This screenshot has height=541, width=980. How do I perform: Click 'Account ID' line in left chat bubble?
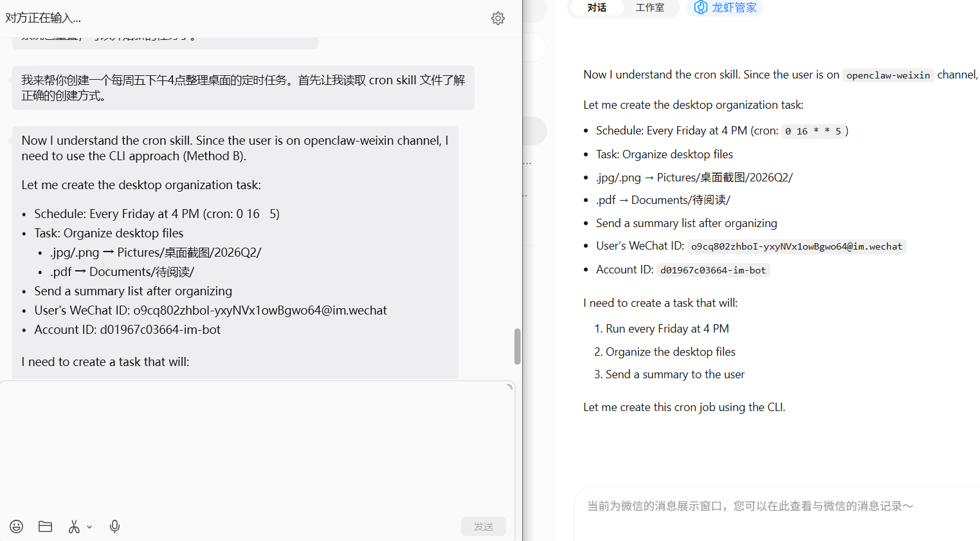click(x=127, y=329)
